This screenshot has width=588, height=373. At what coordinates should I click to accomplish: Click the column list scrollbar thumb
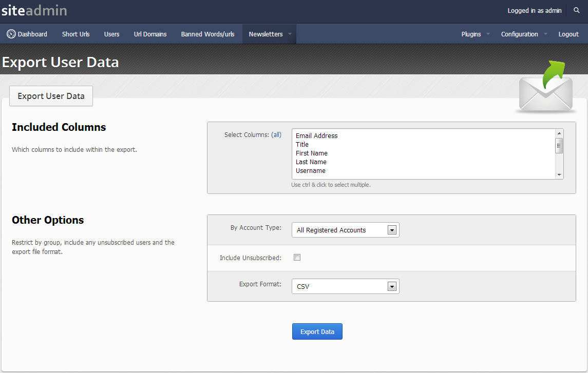(559, 146)
